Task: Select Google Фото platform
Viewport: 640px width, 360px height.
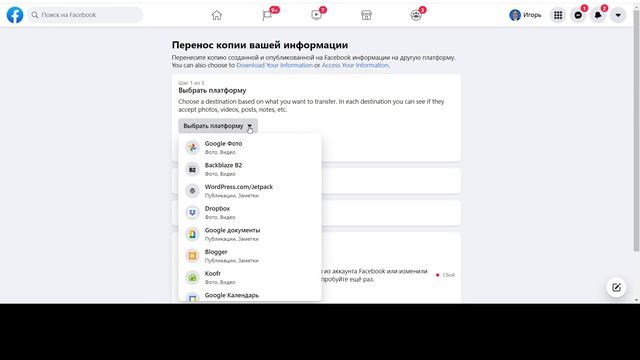Action: point(250,147)
